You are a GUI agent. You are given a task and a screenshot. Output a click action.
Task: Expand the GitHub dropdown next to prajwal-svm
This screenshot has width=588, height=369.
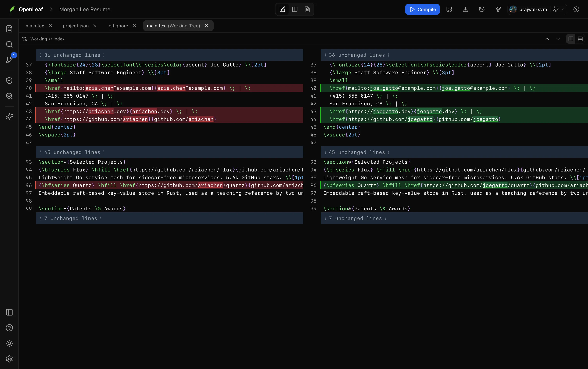click(x=558, y=9)
